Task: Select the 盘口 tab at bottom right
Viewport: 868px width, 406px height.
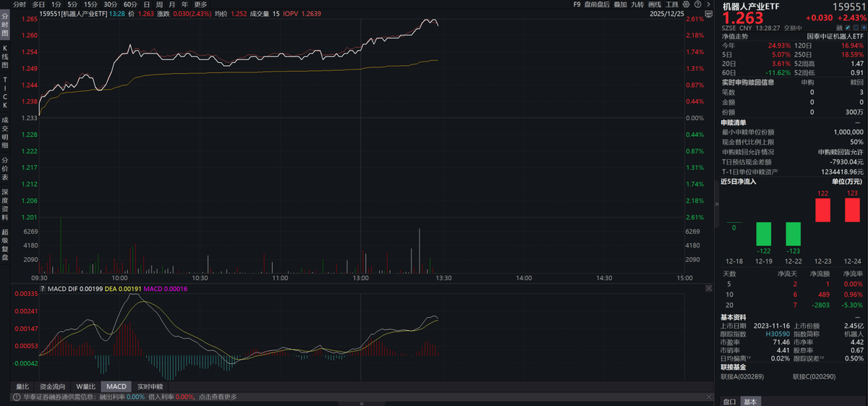Action: click(x=731, y=401)
